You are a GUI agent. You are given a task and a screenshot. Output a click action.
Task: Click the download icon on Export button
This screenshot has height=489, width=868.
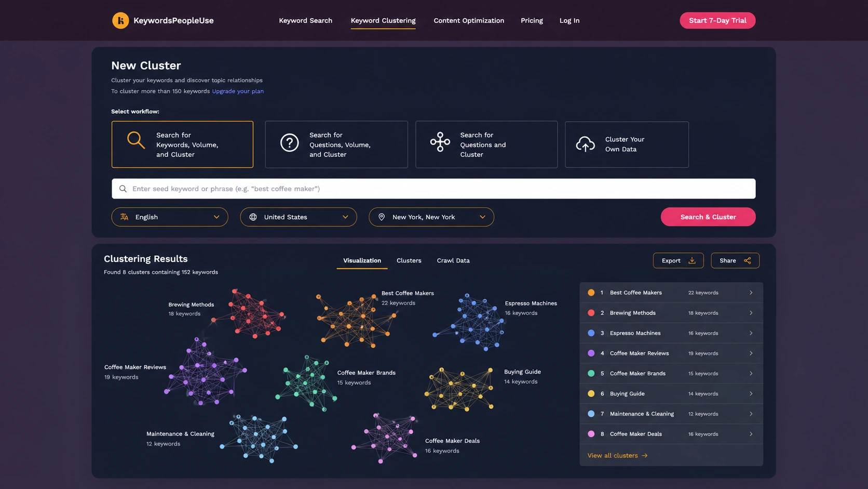click(x=691, y=260)
